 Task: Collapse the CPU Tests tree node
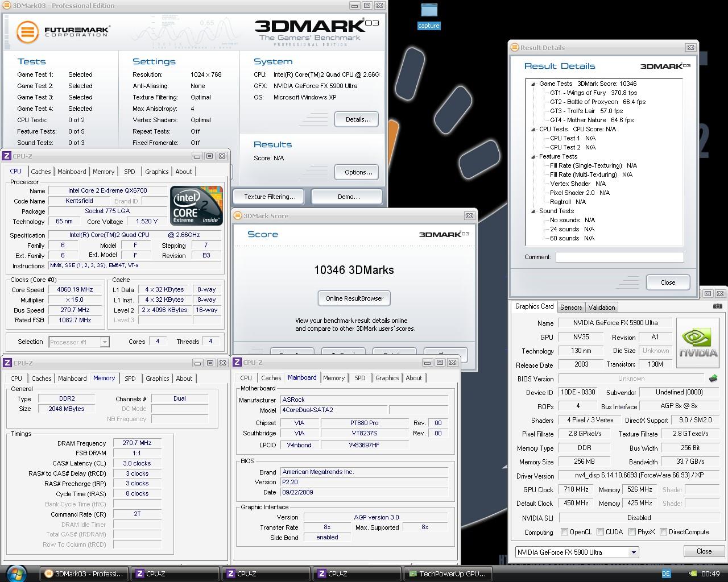point(533,129)
